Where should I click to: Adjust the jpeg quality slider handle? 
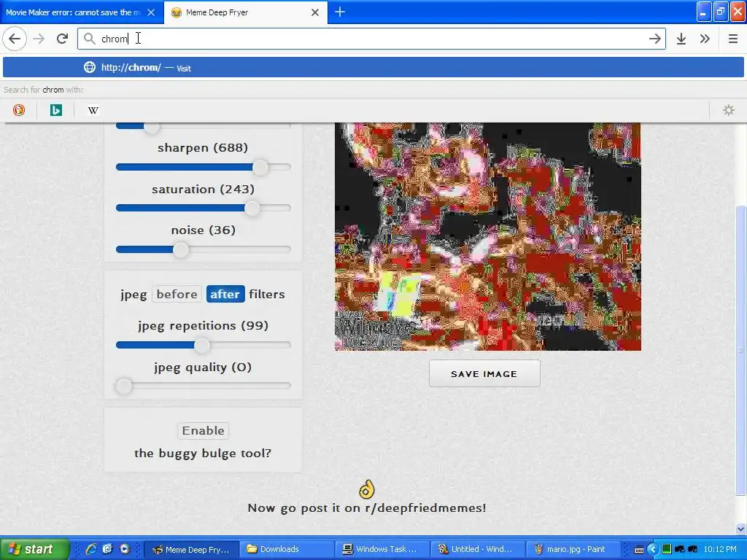tap(124, 386)
